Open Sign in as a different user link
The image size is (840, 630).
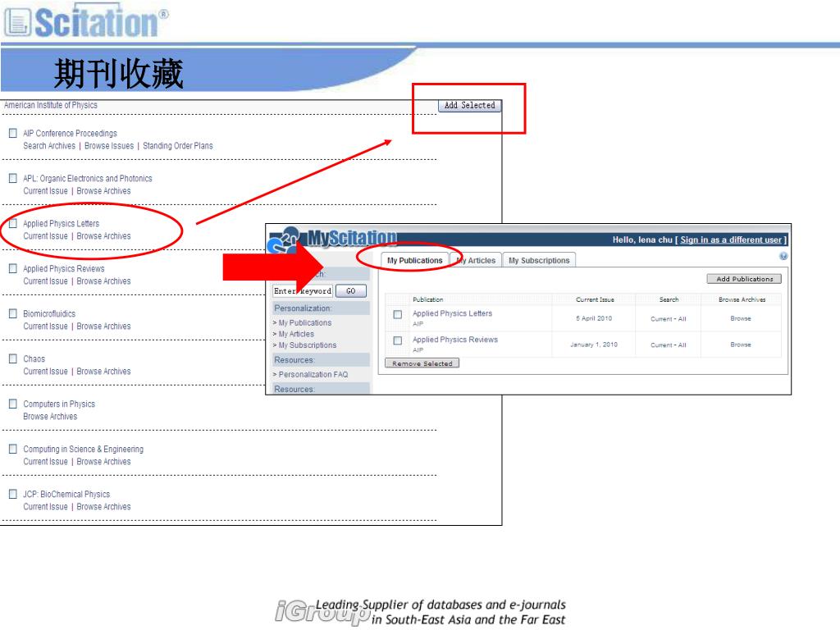[731, 240]
